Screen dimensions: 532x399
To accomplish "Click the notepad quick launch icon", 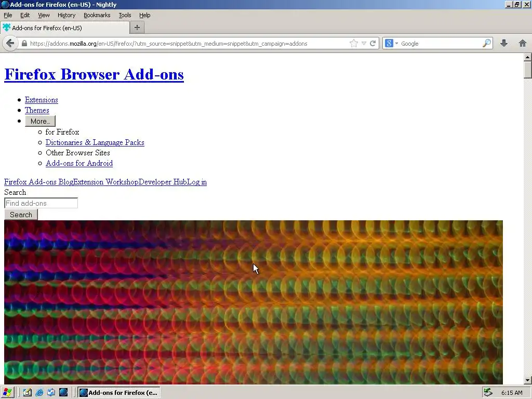I will click(x=27, y=393).
